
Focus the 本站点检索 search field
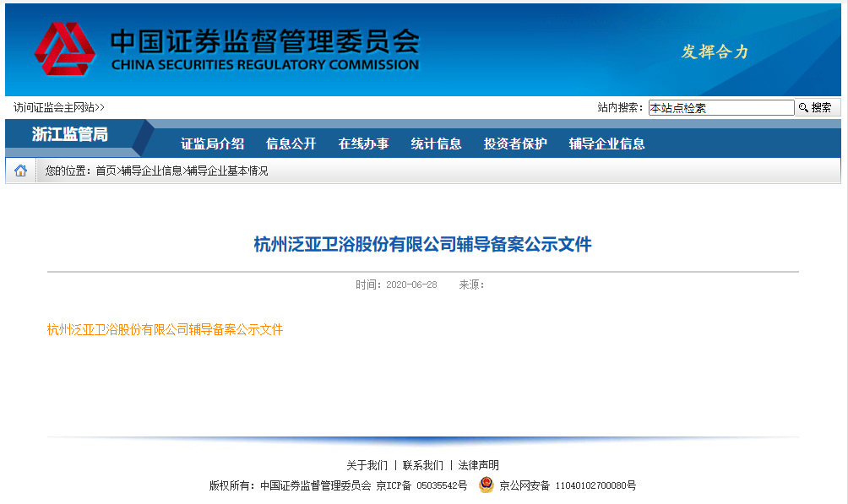[x=721, y=107]
